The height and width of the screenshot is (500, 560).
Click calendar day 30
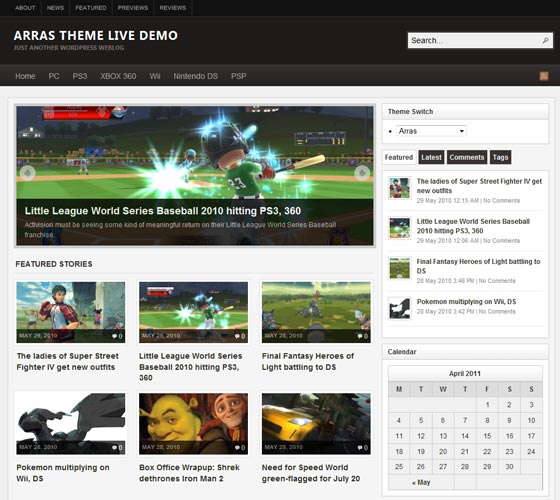[x=509, y=467]
